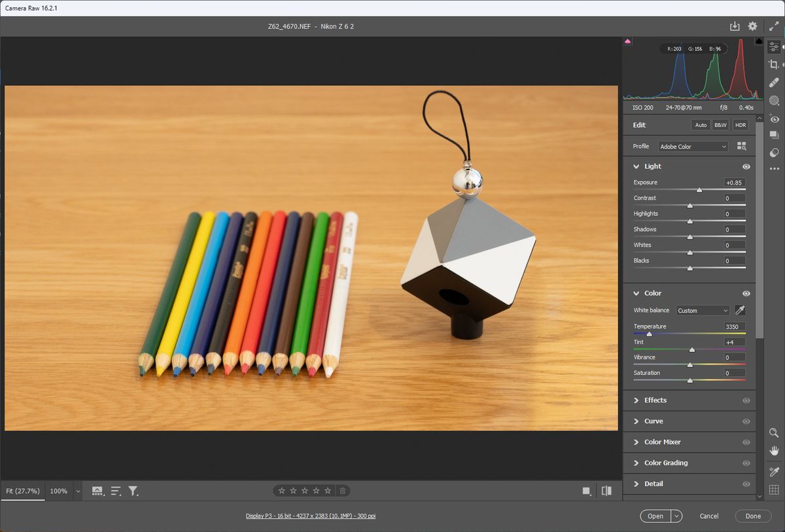Image resolution: width=785 pixels, height=532 pixels.
Task: Open the workflow options link
Action: click(311, 516)
